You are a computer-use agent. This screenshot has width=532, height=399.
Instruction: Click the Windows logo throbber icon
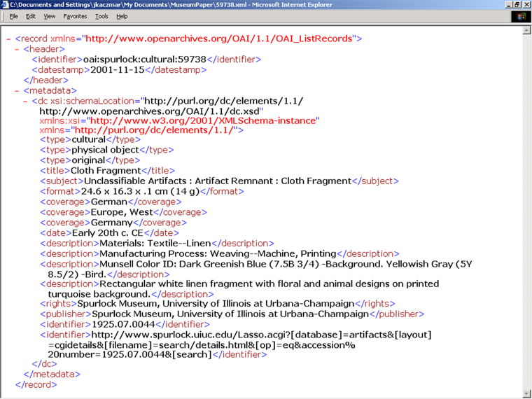(521, 17)
